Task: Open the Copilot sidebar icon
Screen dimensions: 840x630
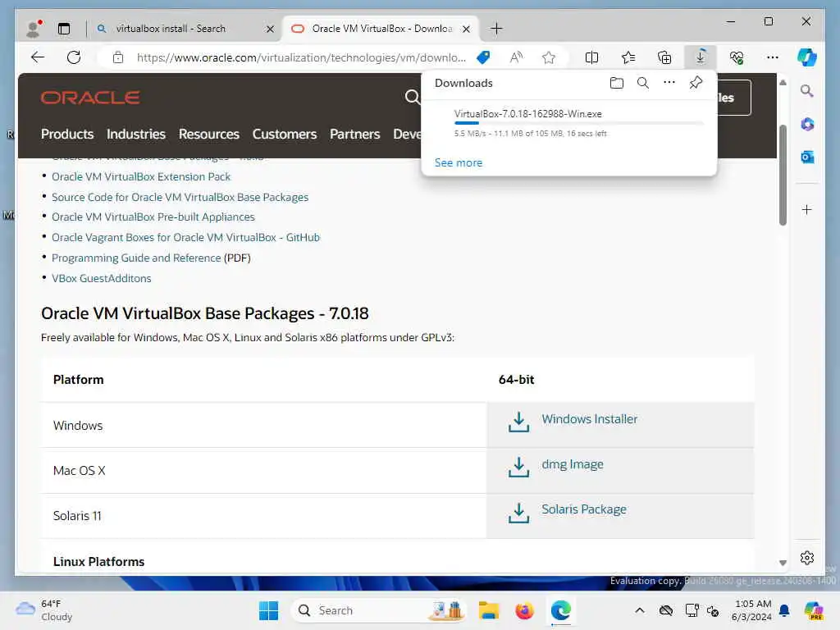Action: (x=807, y=57)
